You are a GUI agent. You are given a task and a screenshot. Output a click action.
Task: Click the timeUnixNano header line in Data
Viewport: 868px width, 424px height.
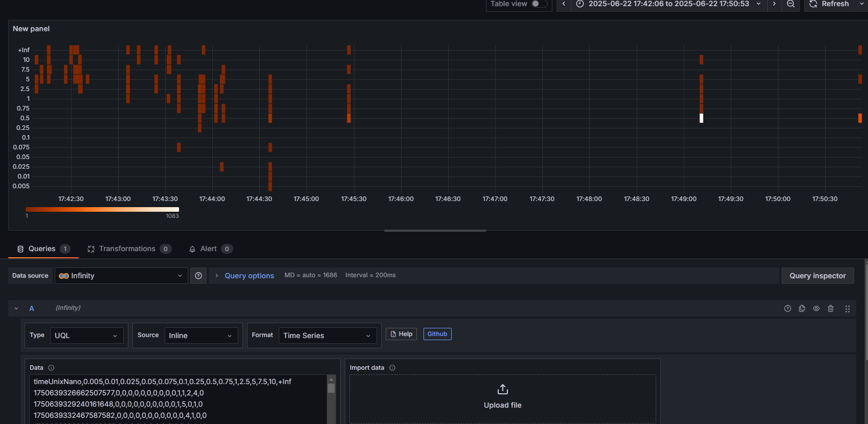pos(163,382)
